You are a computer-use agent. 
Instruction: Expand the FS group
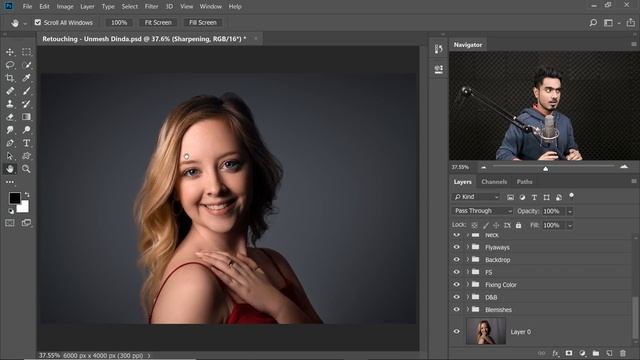coord(468,272)
